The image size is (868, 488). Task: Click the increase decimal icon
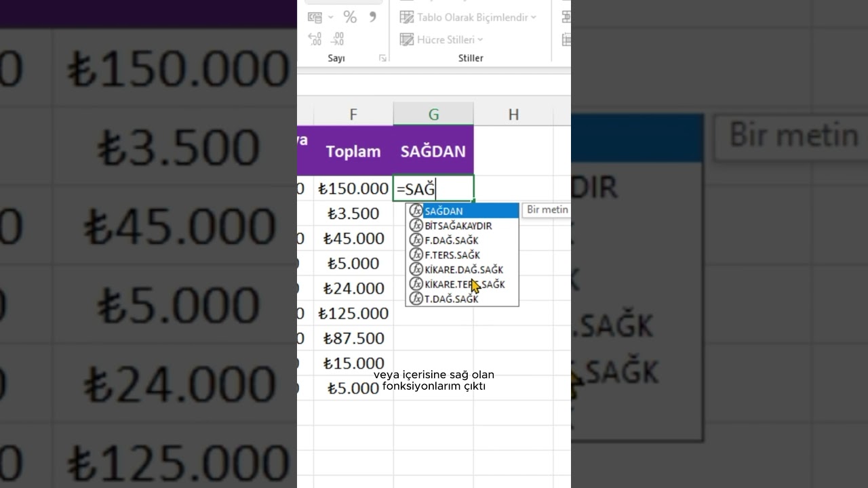(x=315, y=39)
